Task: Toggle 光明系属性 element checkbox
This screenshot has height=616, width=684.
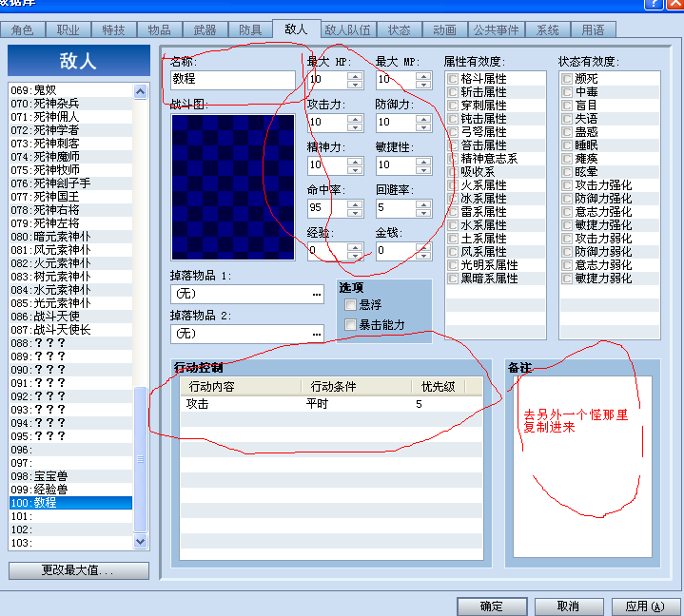Action: 453,265
